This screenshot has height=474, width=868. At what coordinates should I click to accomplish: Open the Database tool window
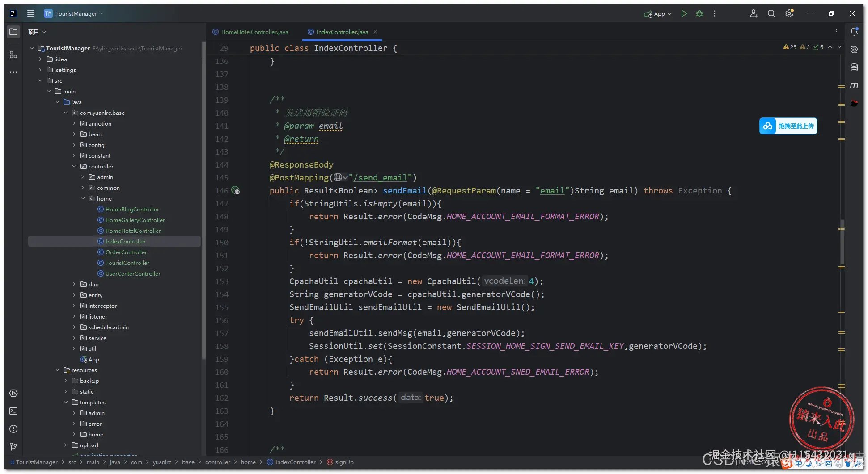pos(854,67)
